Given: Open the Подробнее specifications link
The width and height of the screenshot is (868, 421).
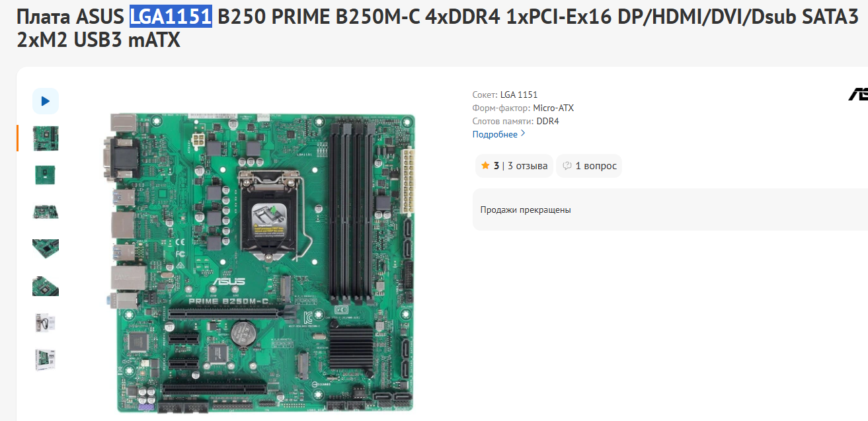Looking at the screenshot, I should coord(495,134).
